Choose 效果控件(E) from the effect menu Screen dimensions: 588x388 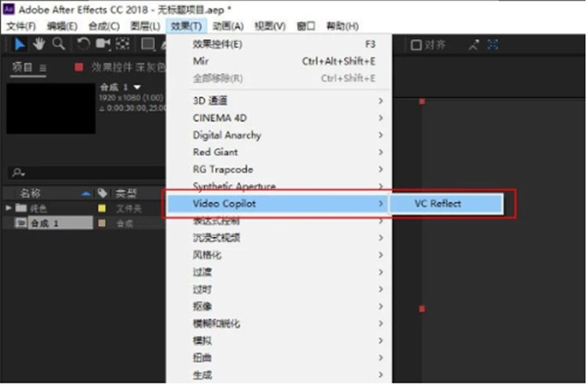[x=279, y=44]
